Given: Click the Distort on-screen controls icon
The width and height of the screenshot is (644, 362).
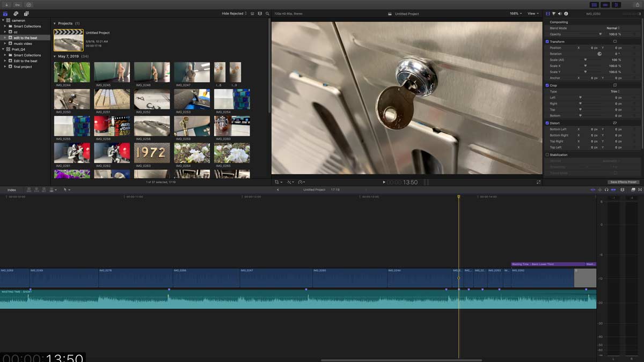Looking at the screenshot, I should pos(615,123).
